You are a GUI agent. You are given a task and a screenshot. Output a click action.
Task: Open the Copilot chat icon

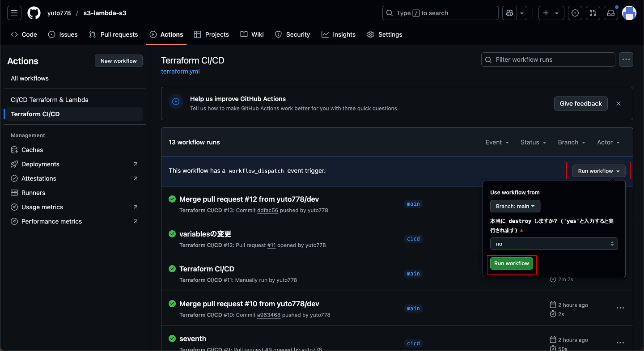[x=509, y=13]
